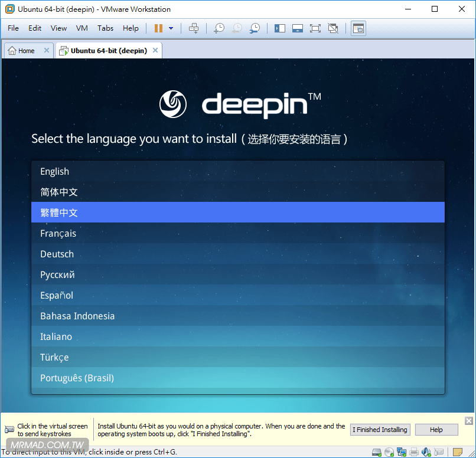The image size is (476, 458).
Task: Toggle Unity mode toolbar icon
Action: pos(333,28)
